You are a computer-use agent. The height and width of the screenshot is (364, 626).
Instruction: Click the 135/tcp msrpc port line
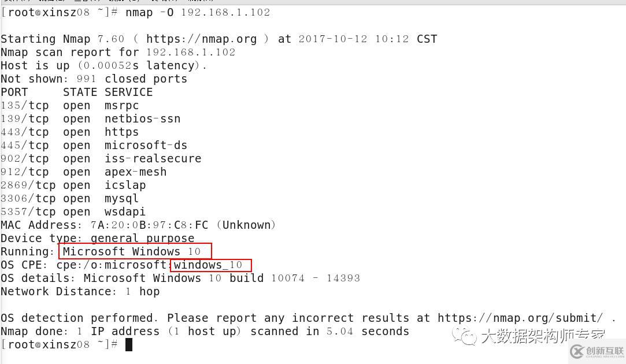pos(69,106)
